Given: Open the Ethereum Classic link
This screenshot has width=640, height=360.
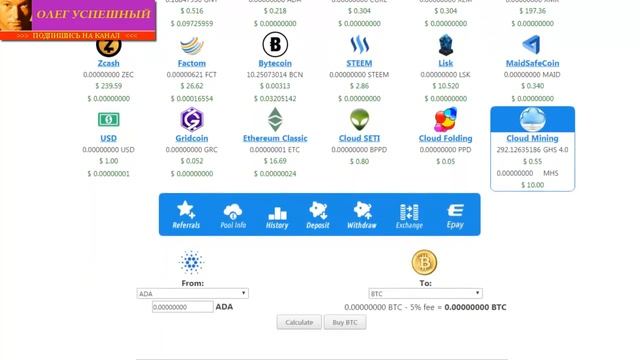Looking at the screenshot, I should [275, 138].
